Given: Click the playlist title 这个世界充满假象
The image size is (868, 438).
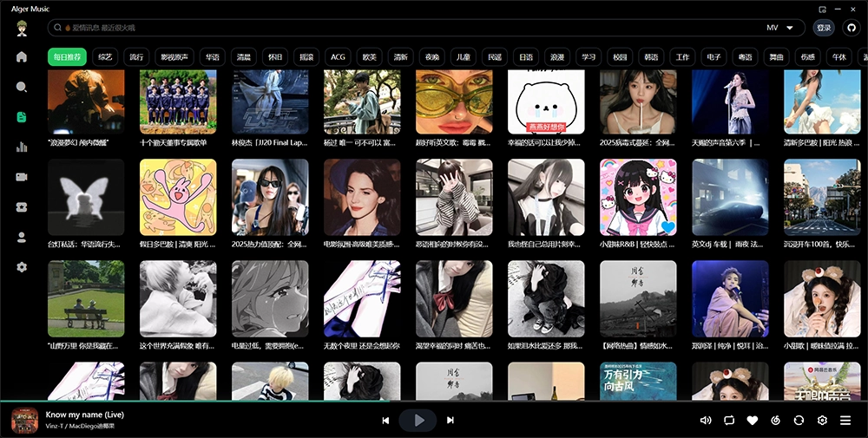Looking at the screenshot, I should click(x=177, y=346).
